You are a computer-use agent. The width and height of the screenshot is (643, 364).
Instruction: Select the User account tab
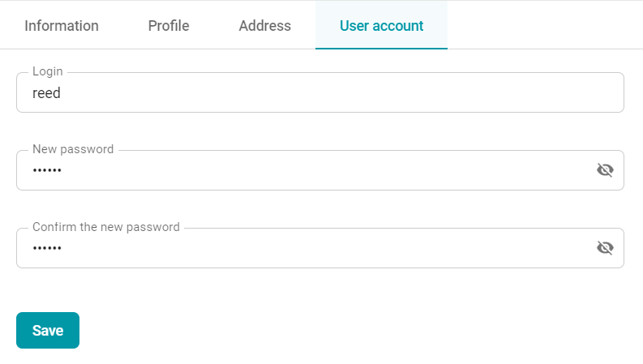(381, 25)
